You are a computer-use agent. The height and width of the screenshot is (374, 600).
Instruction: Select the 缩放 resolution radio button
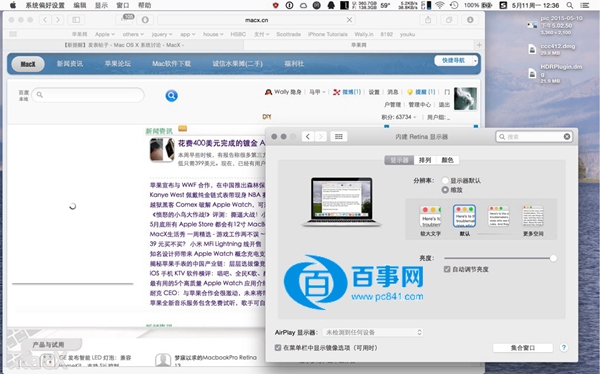(x=445, y=189)
